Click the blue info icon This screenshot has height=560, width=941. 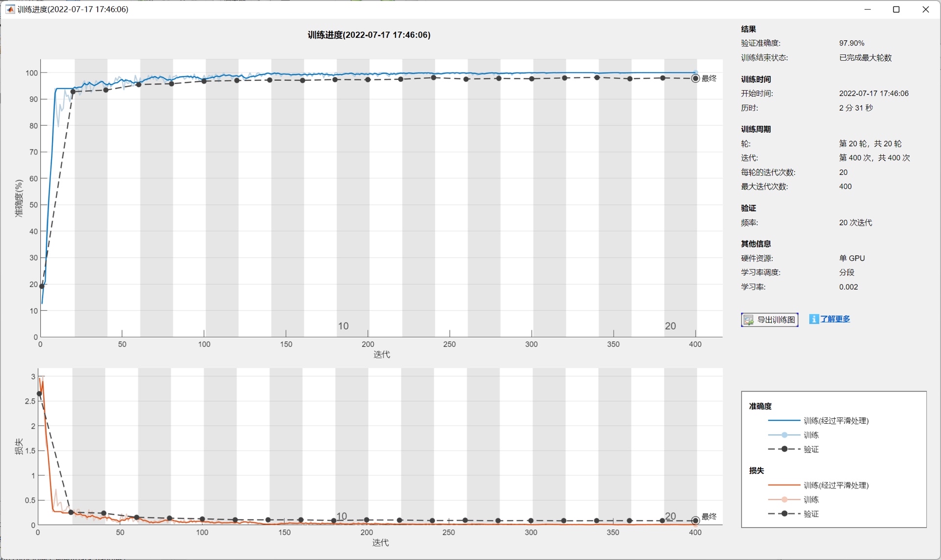(814, 319)
